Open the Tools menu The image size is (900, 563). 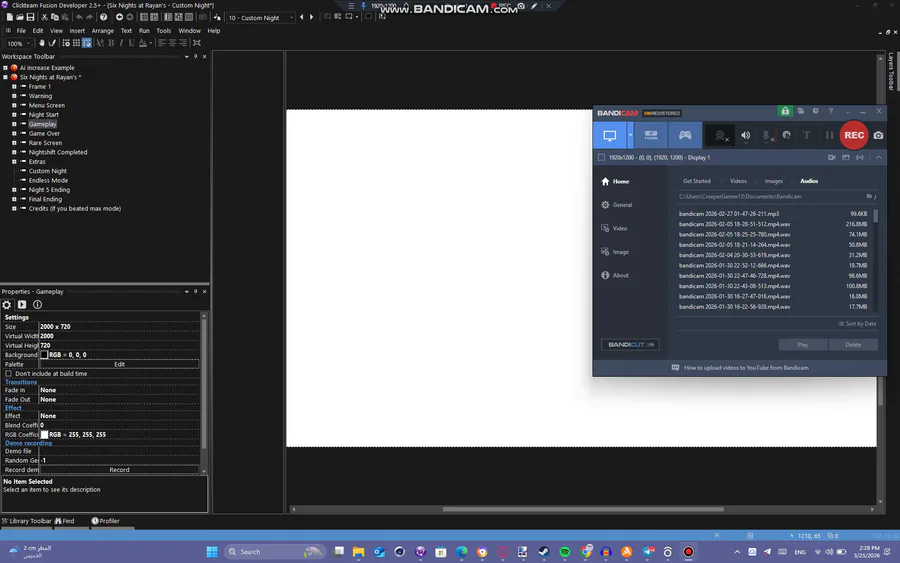click(x=164, y=31)
